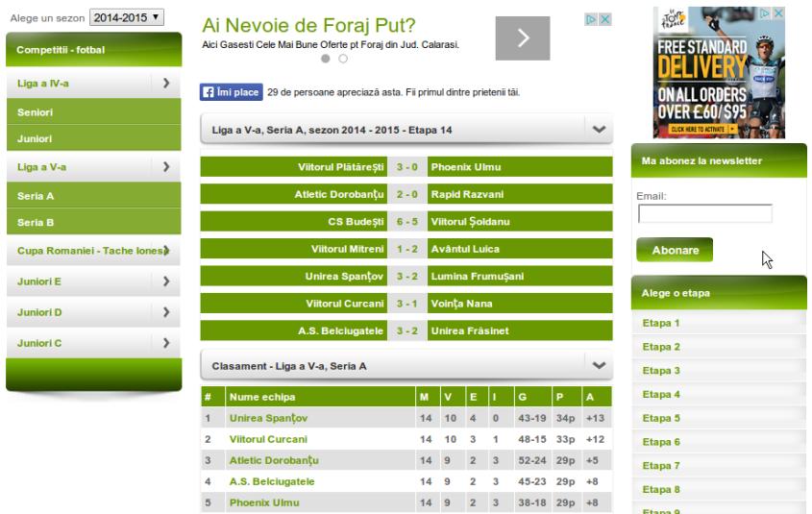
Task: Close the Tour de France delivery ad
Action: [778, 13]
